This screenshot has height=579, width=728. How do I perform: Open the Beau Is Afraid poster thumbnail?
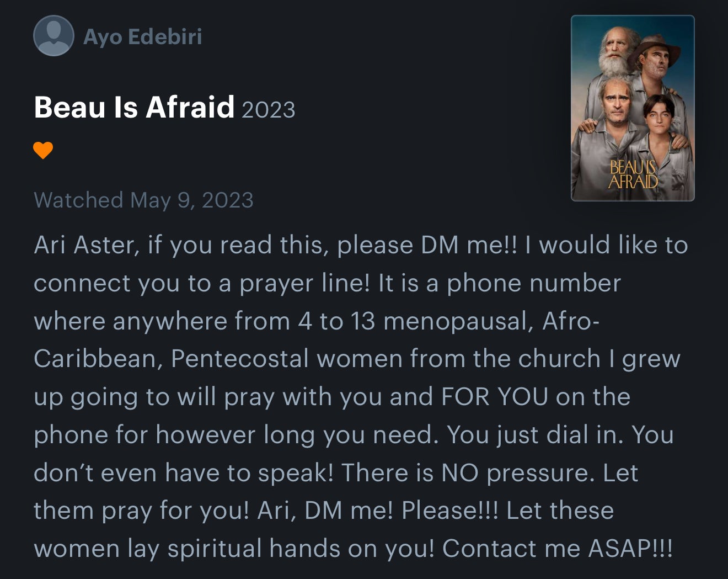click(x=632, y=108)
